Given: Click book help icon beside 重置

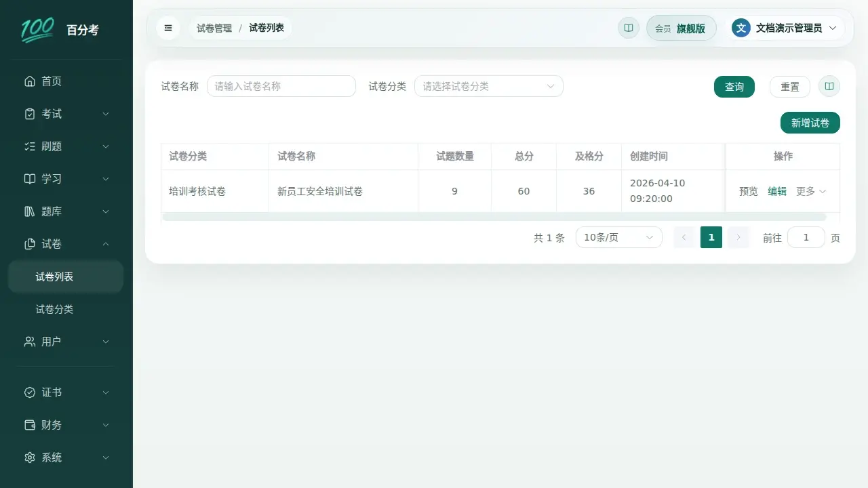Looking at the screenshot, I should click(829, 86).
